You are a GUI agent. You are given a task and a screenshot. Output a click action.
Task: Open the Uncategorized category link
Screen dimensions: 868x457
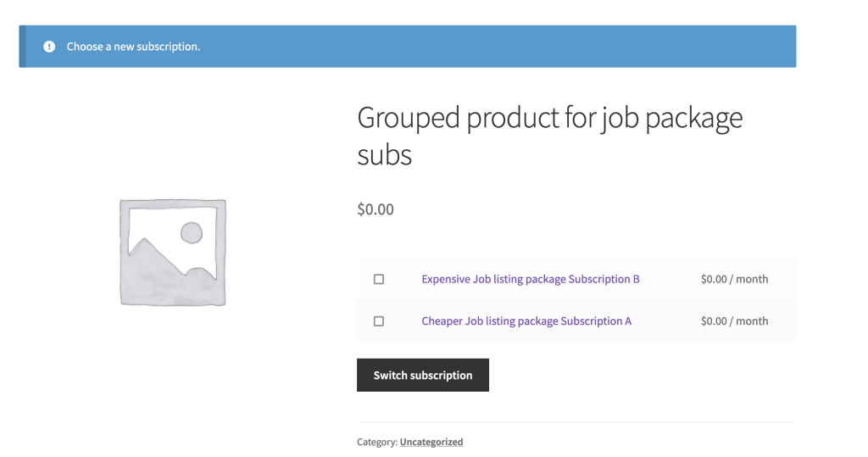pyautogui.click(x=431, y=442)
